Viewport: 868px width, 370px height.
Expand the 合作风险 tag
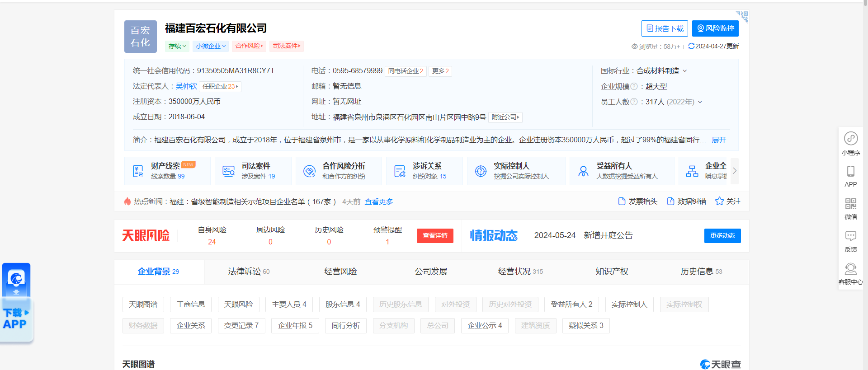(x=249, y=46)
